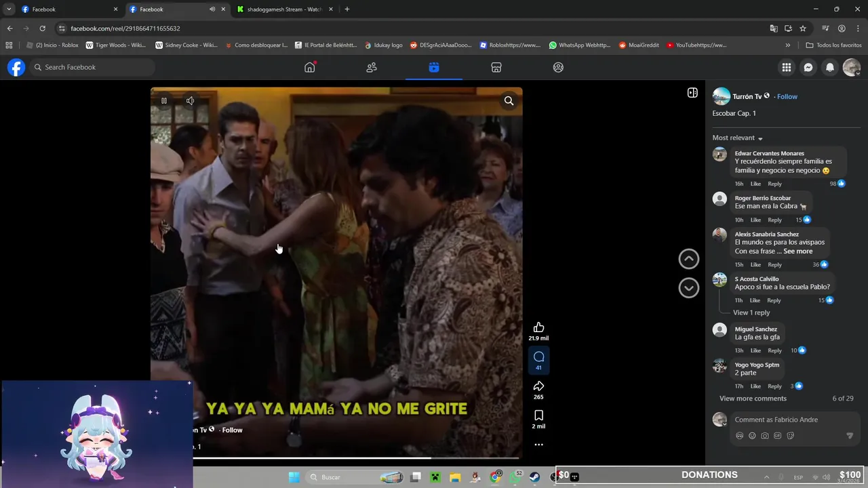Go back in the browser
This screenshot has width=868, height=488.
(x=9, y=28)
